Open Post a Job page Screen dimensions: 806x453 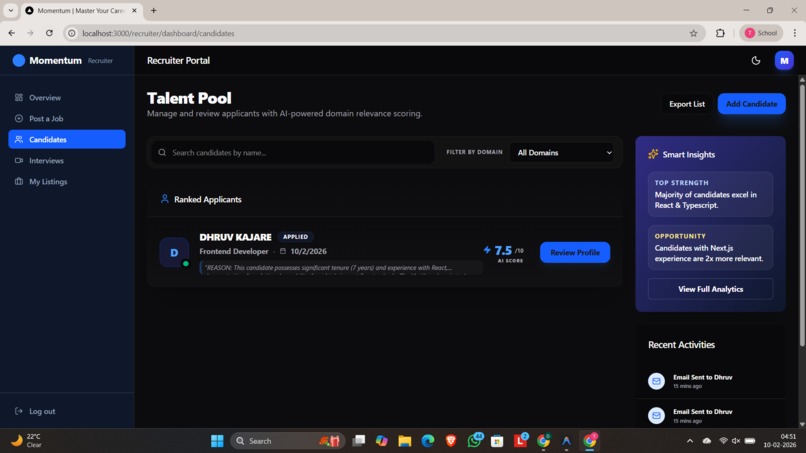click(x=67, y=119)
